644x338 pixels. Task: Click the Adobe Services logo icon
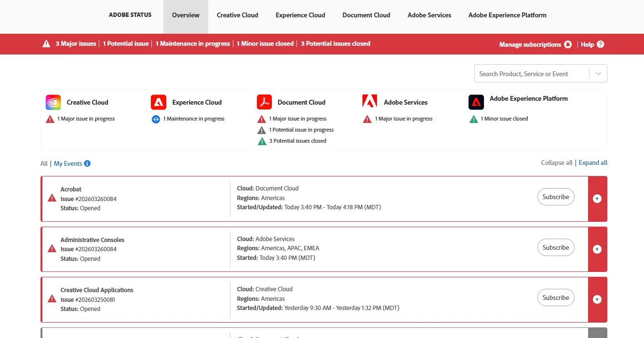pyautogui.click(x=370, y=102)
